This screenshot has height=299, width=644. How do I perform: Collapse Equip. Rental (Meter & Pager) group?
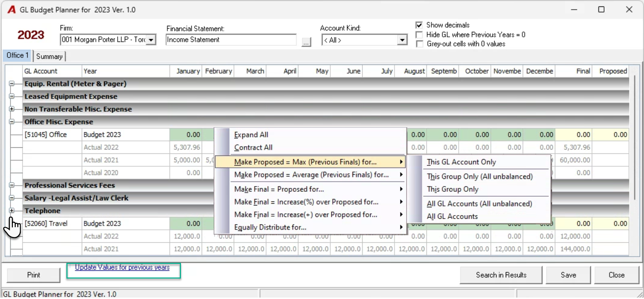coord(11,84)
